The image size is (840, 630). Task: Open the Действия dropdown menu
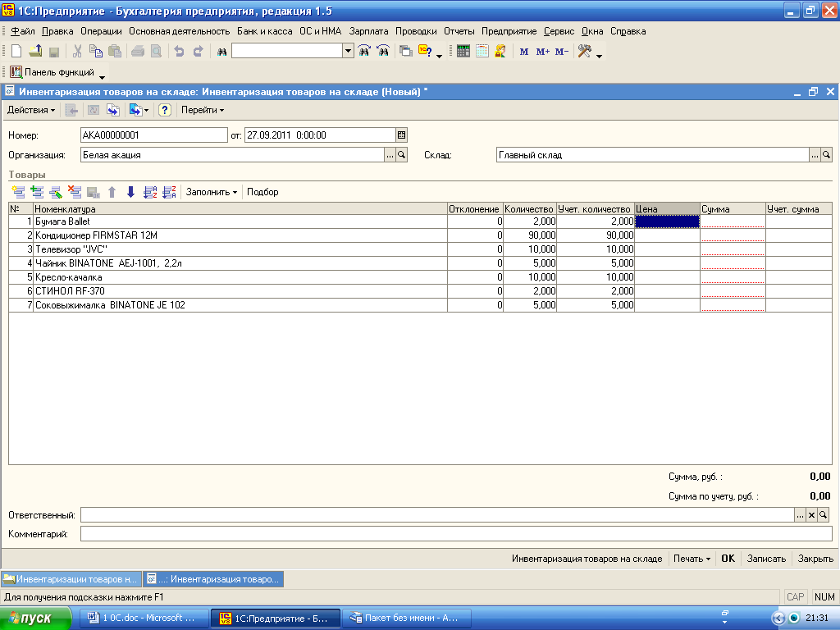[30, 110]
